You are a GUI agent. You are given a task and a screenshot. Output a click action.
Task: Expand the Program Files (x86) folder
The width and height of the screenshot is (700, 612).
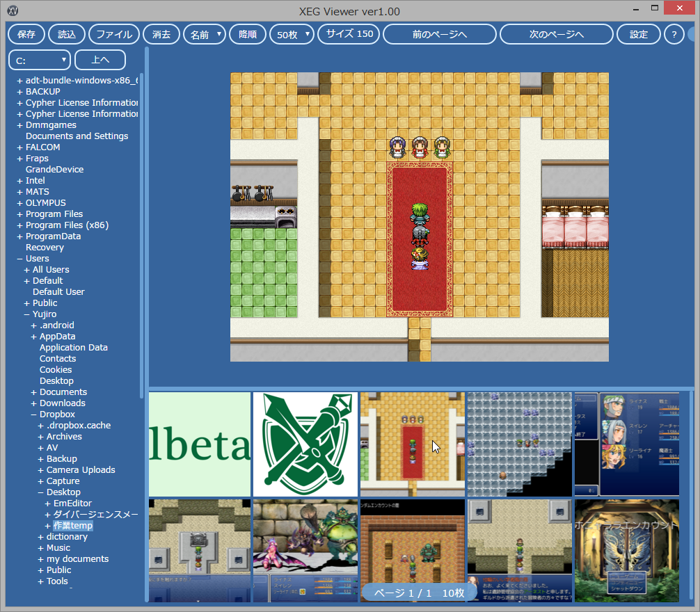click(x=19, y=226)
